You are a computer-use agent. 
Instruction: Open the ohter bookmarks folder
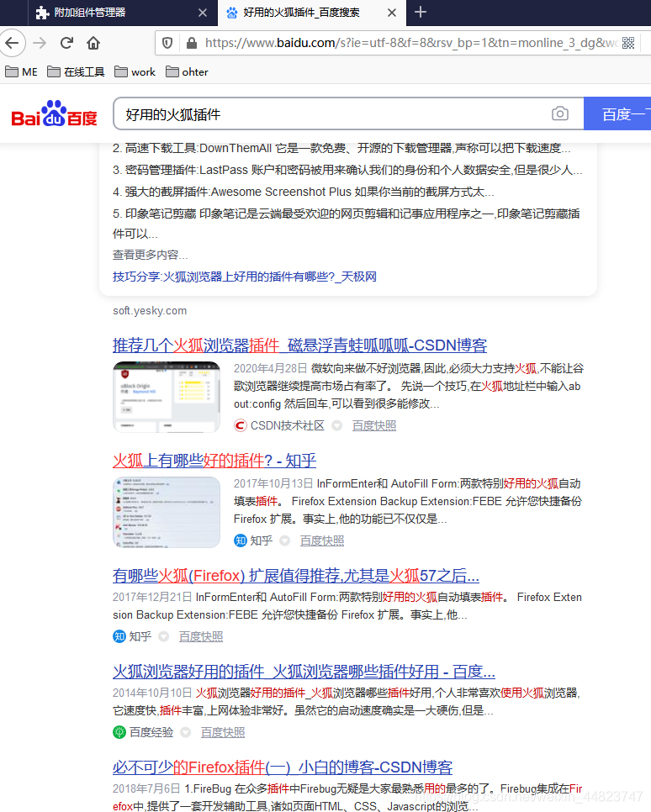tap(187, 72)
